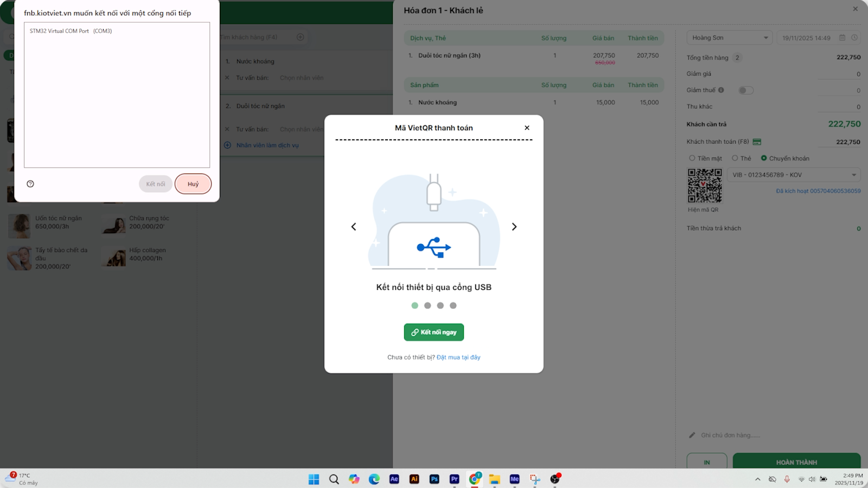The width and height of the screenshot is (868, 488).
Task: Go to next slide in VietQR carousel
Action: (x=514, y=227)
